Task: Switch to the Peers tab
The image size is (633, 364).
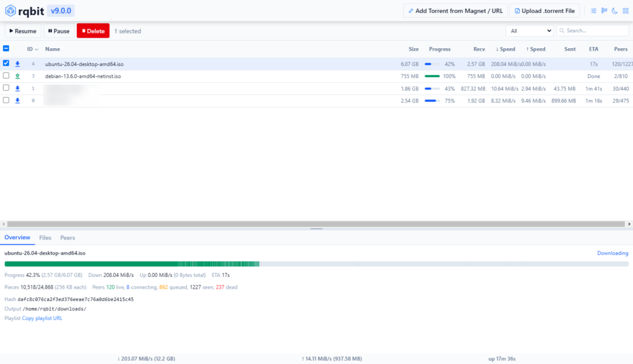Action: tap(67, 238)
